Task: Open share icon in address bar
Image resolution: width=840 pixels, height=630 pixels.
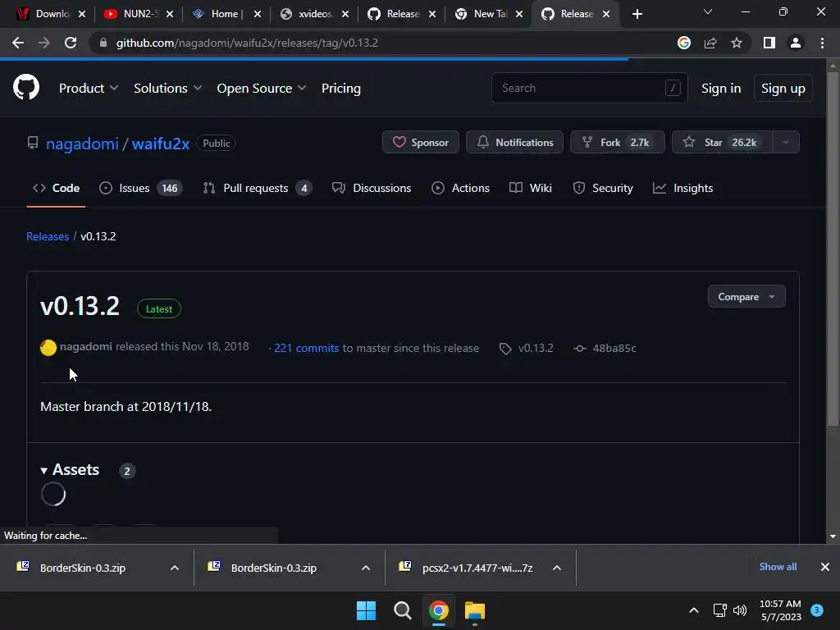Action: (710, 43)
